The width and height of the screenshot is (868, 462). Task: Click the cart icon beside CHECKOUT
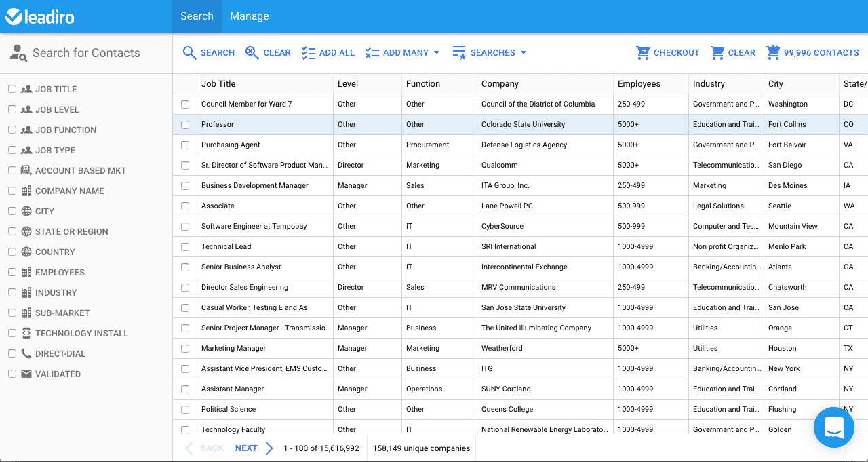click(x=643, y=52)
